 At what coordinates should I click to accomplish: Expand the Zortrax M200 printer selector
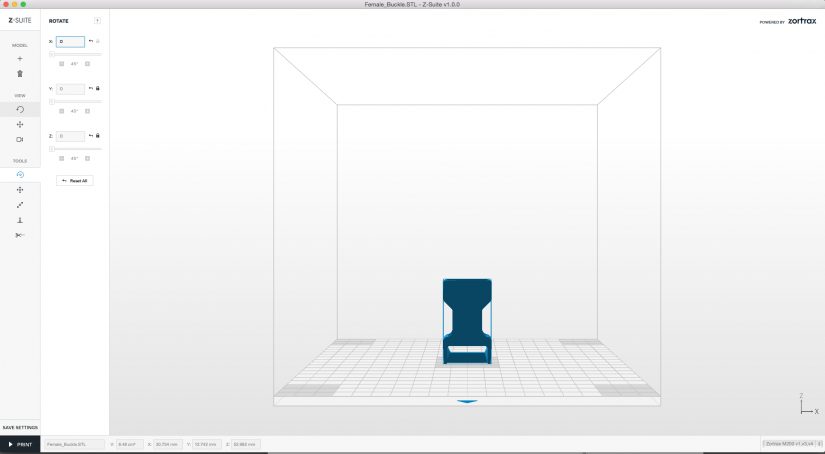pyautogui.click(x=792, y=444)
